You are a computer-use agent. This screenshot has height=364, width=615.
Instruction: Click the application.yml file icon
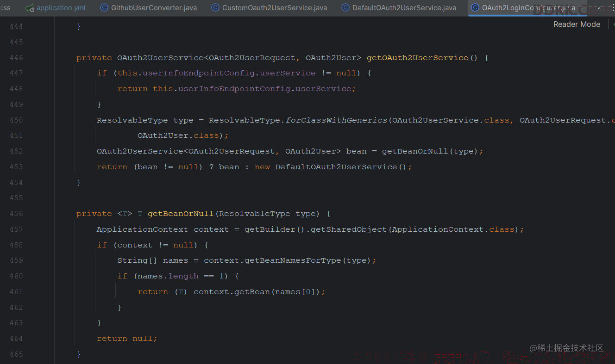30,8
